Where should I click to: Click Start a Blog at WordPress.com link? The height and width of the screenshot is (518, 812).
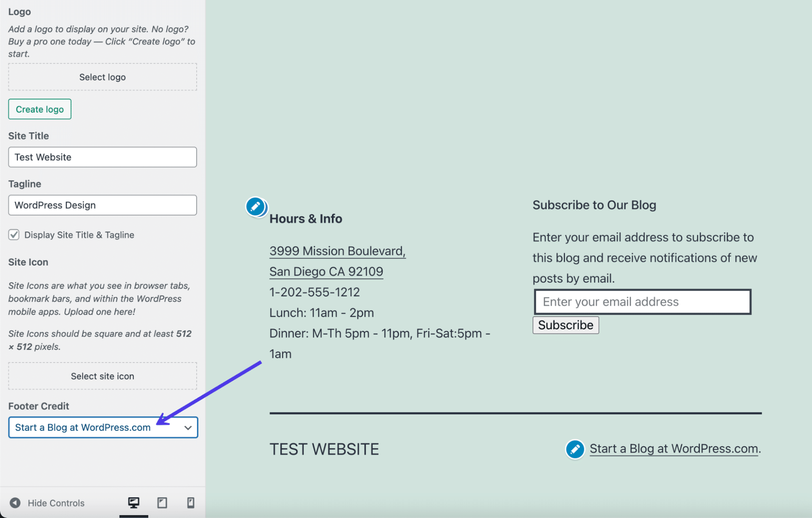pos(673,448)
